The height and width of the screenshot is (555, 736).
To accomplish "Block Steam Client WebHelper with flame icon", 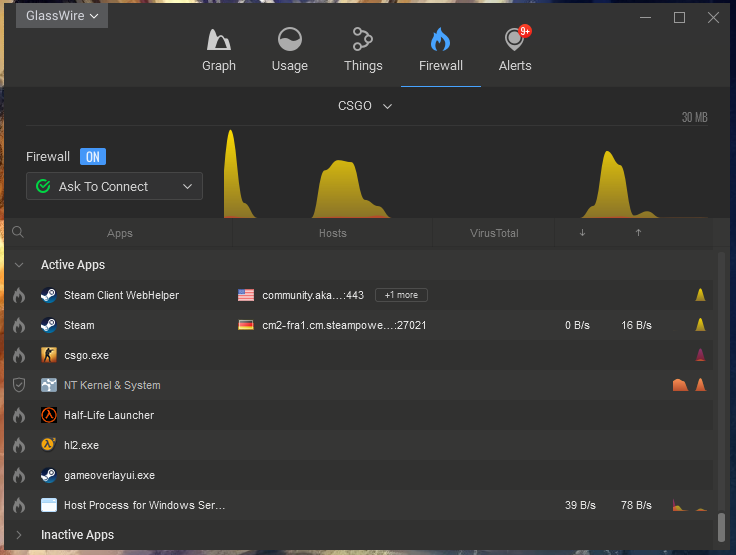I will point(19,295).
